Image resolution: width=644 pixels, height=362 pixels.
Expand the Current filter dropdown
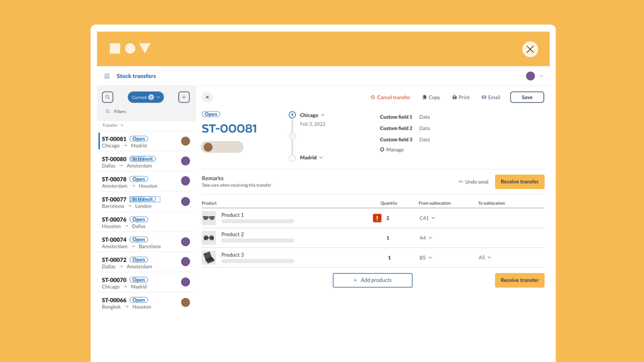coord(146,97)
